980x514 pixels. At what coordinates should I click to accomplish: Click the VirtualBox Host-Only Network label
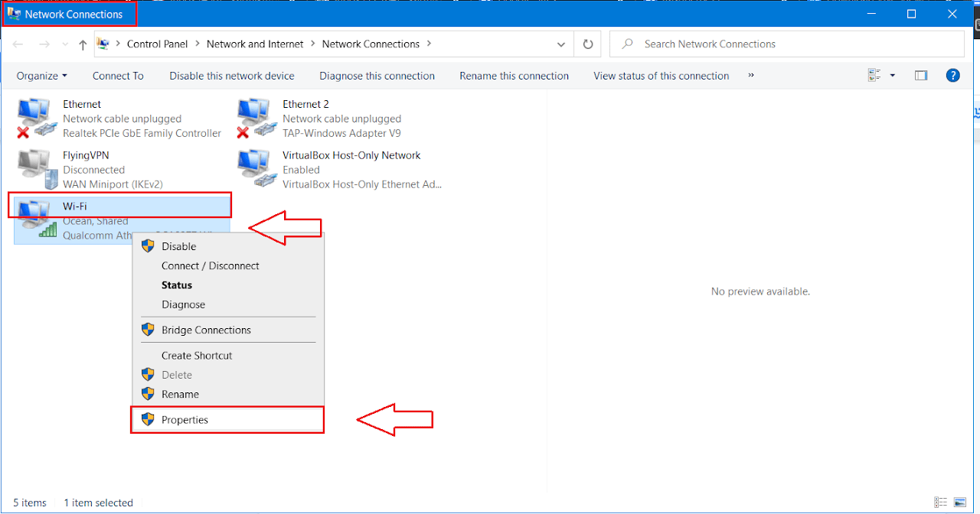(x=351, y=155)
